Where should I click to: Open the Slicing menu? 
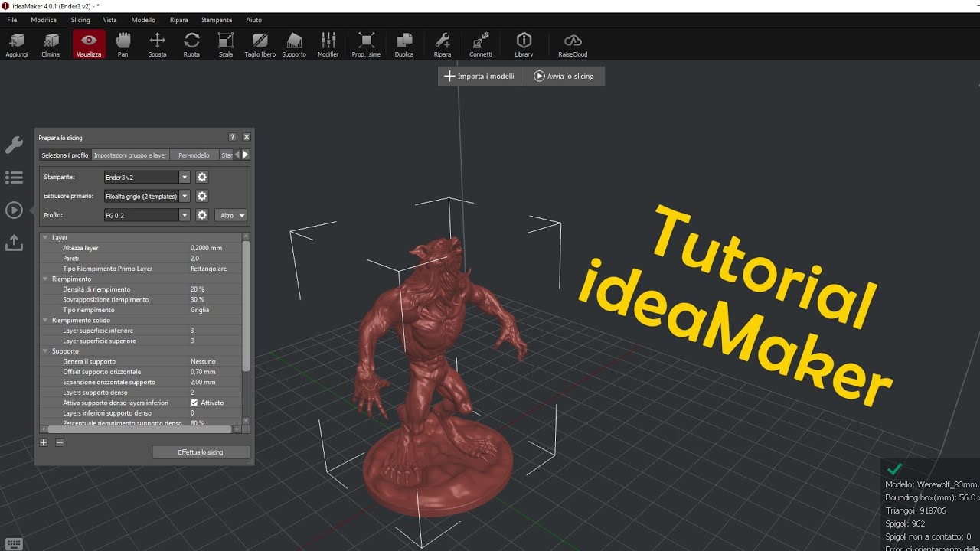[x=80, y=20]
